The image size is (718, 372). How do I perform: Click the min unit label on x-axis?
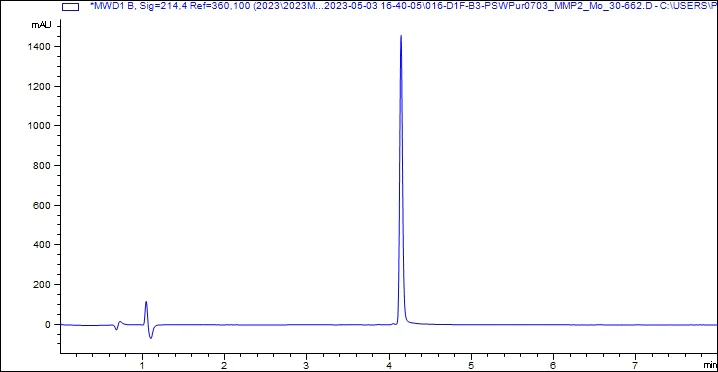[711, 365]
